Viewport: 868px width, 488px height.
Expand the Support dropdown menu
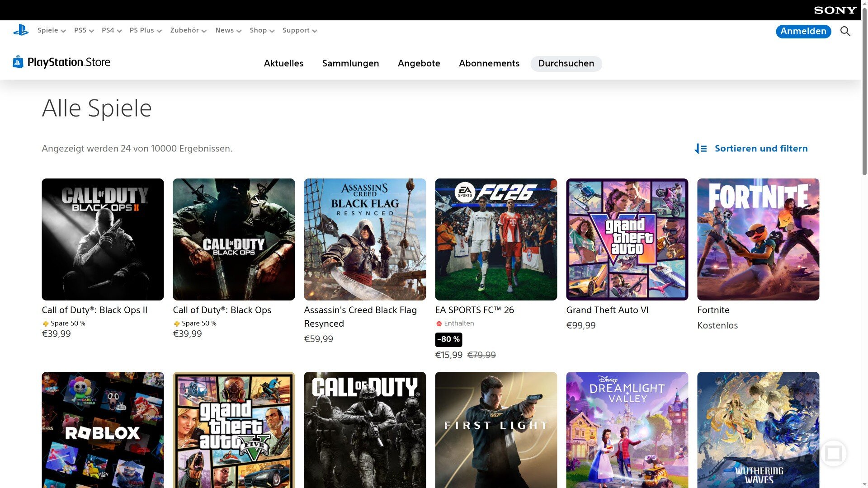coord(300,30)
